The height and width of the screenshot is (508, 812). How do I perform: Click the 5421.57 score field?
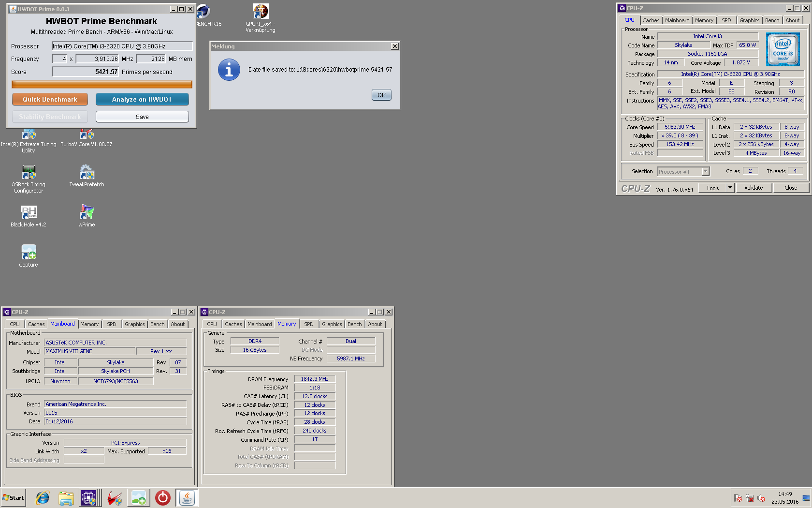tap(86, 72)
